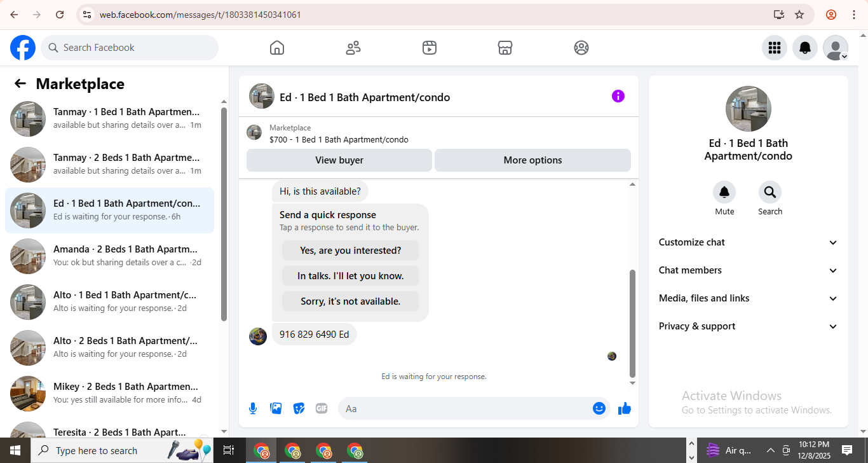Reload the page with the refresh icon

[60, 15]
